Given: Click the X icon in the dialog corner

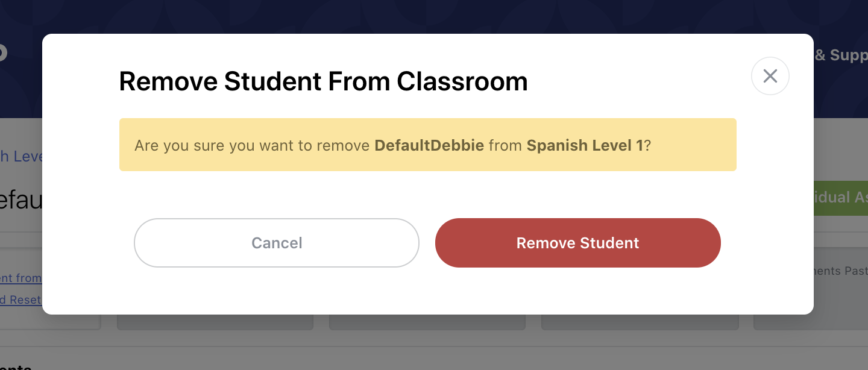Looking at the screenshot, I should 770,76.
